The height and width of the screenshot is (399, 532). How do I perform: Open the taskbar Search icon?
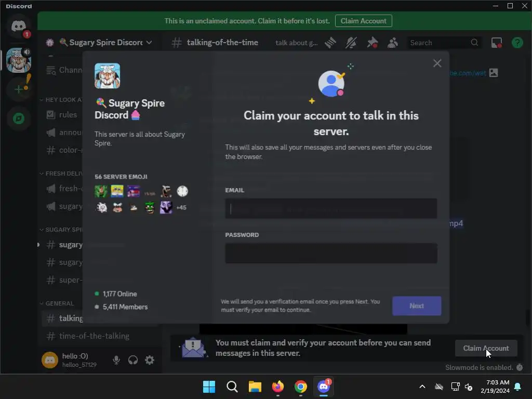pos(232,387)
